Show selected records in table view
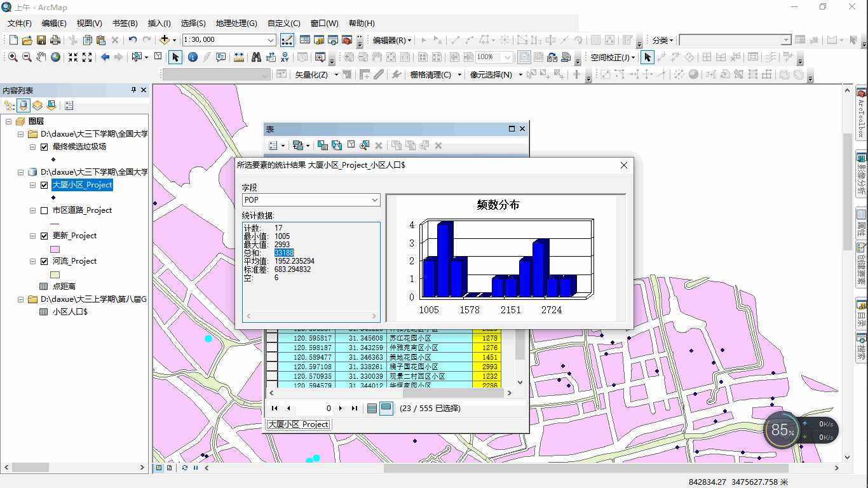The width and height of the screenshot is (868, 488). coord(386,409)
